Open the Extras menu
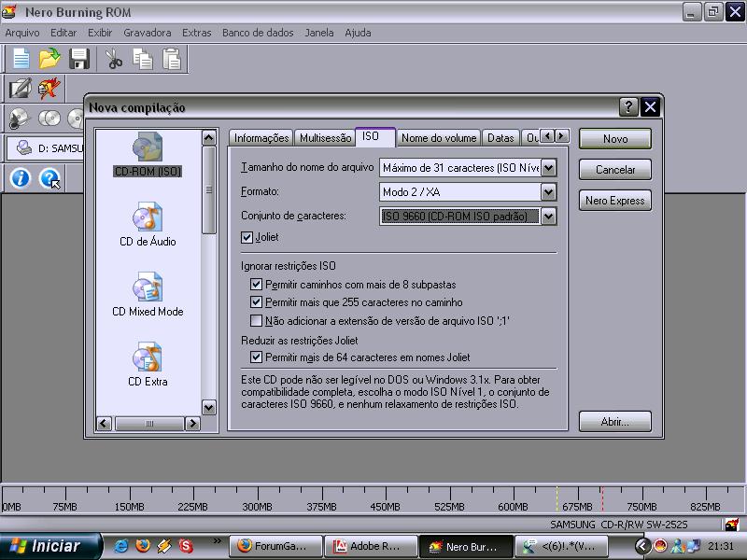Screen dimensions: 747x560 pyautogui.click(x=197, y=33)
